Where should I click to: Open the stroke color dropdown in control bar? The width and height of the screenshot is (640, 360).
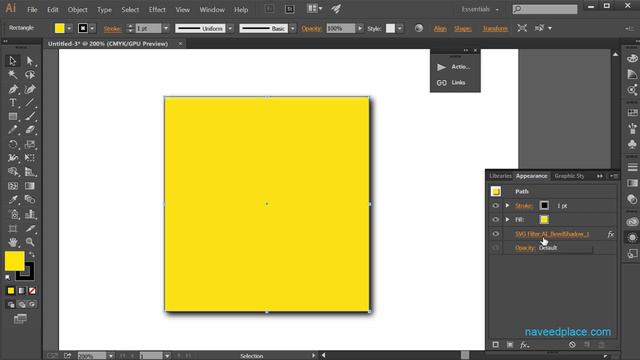93,28
